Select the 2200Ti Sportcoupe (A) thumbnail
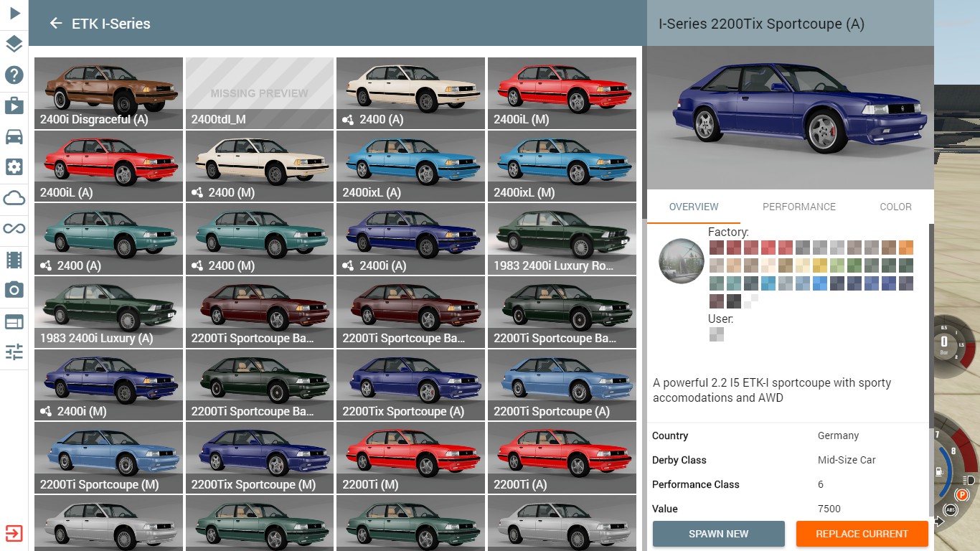Image resolution: width=980 pixels, height=551 pixels. coord(562,385)
